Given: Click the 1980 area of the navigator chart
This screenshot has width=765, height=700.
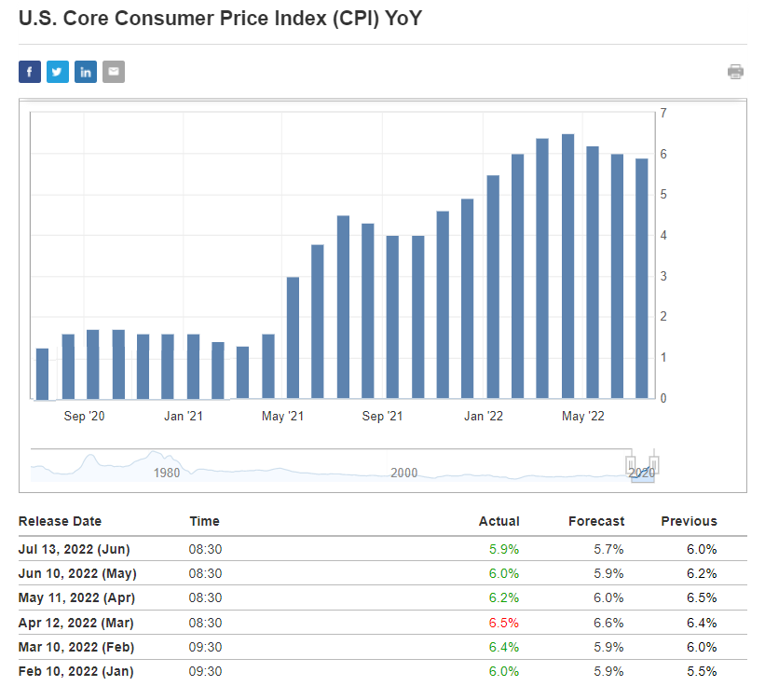Looking at the screenshot, I should tap(167, 473).
